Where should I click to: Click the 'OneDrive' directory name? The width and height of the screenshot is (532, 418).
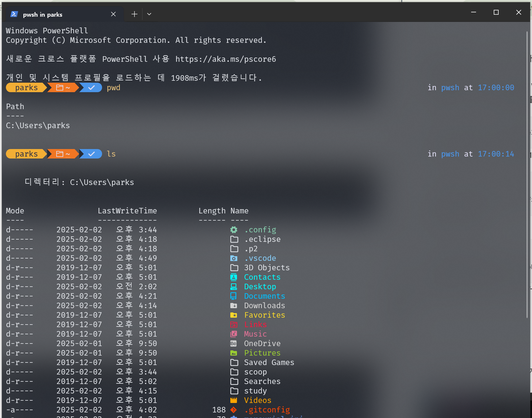(262, 343)
